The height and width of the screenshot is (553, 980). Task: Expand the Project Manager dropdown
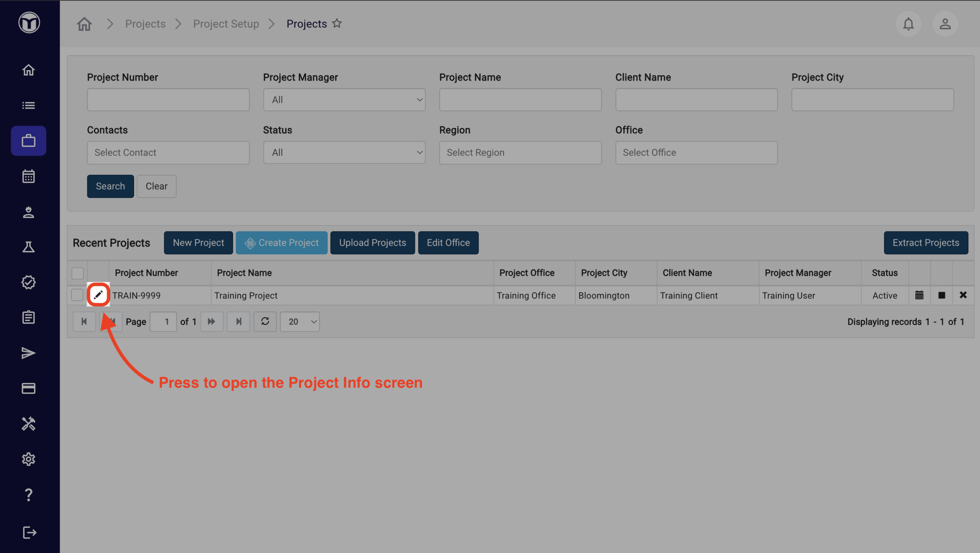point(344,100)
